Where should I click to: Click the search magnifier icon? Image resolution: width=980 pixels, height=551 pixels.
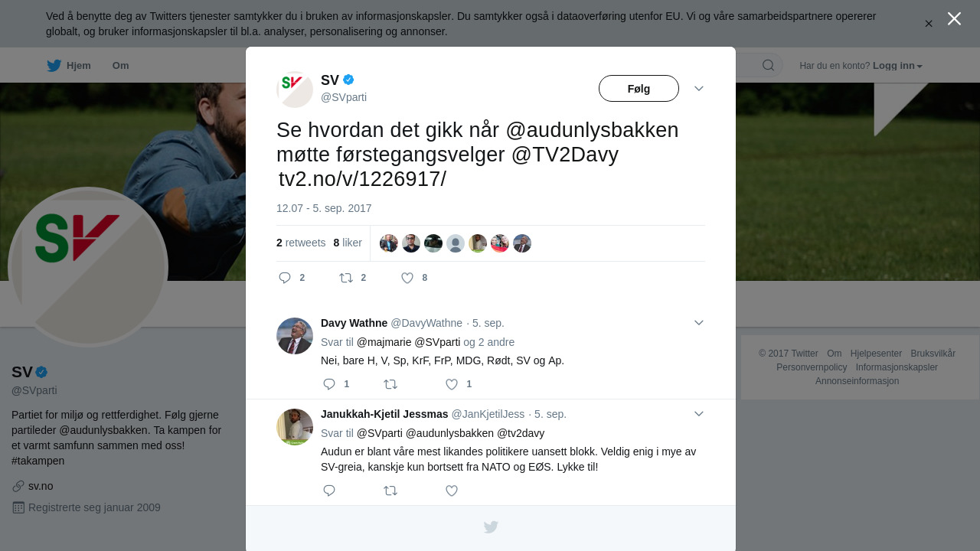tap(768, 65)
